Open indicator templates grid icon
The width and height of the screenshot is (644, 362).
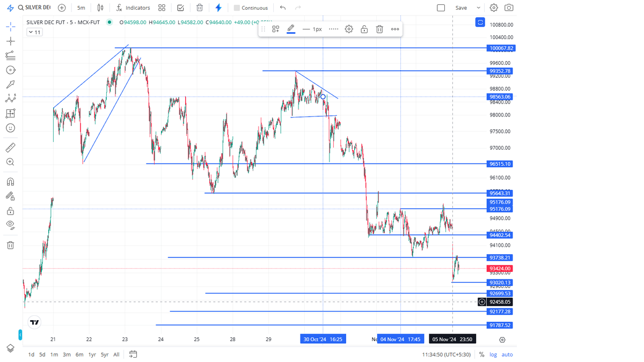pyautogui.click(x=162, y=8)
